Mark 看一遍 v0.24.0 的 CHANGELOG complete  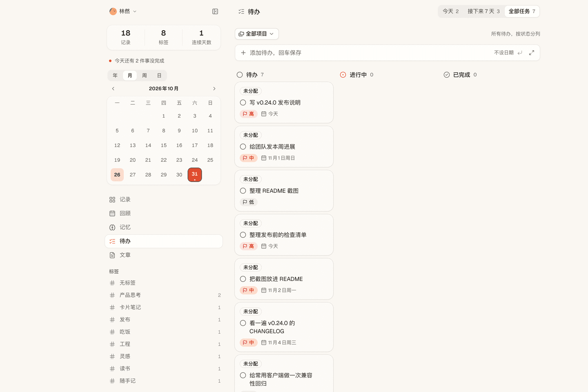coord(243,323)
